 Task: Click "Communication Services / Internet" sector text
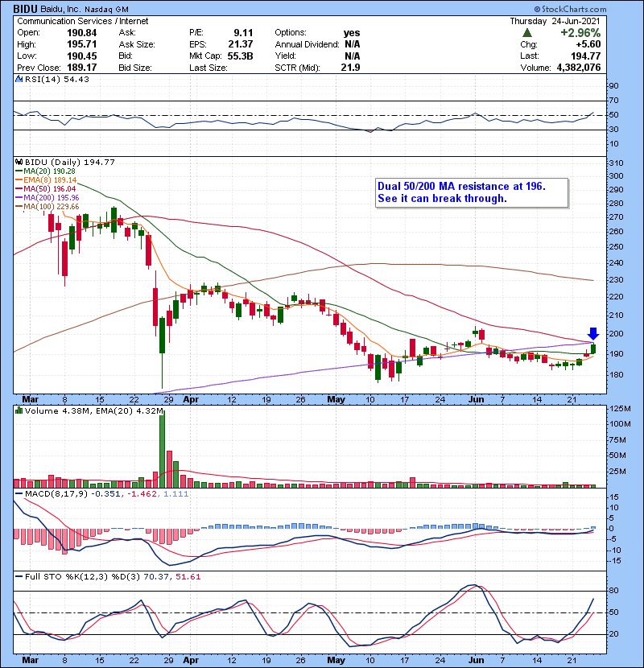click(x=83, y=21)
